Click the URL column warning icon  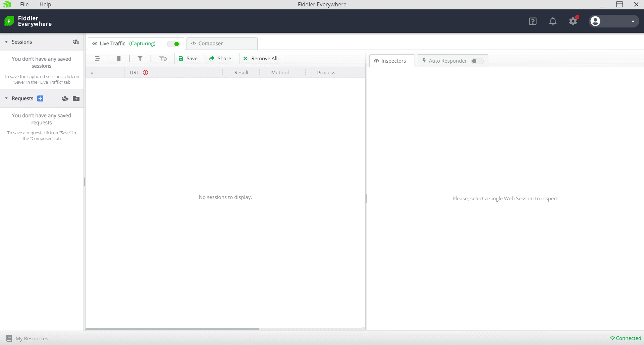pyautogui.click(x=145, y=73)
